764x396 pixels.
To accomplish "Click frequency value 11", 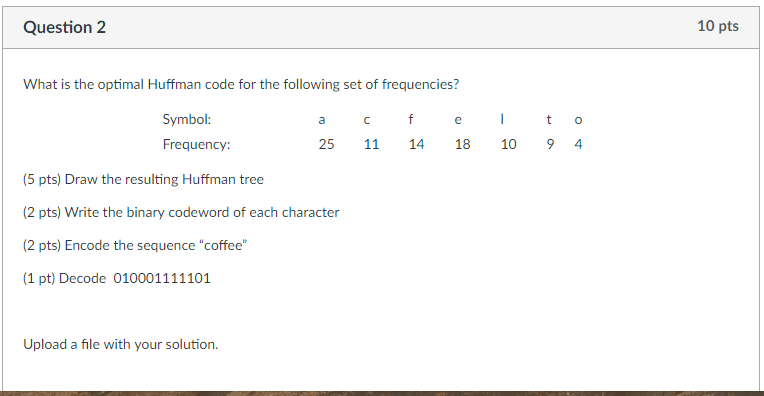I will 371,144.
